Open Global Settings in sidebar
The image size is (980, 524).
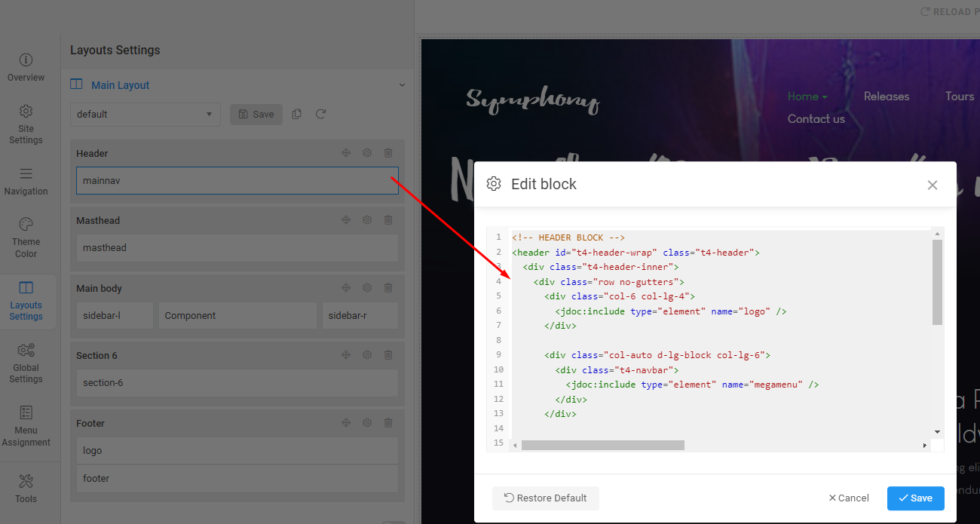tap(26, 363)
